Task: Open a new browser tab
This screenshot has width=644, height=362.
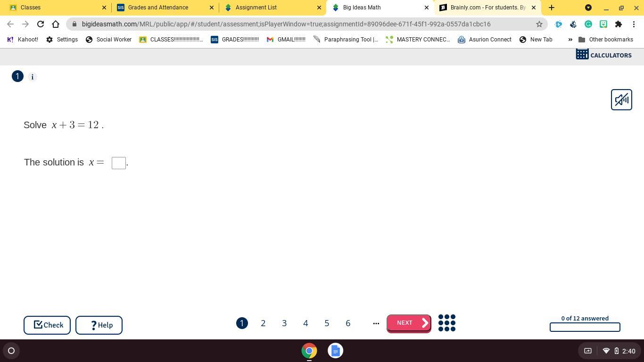Action: point(552,8)
